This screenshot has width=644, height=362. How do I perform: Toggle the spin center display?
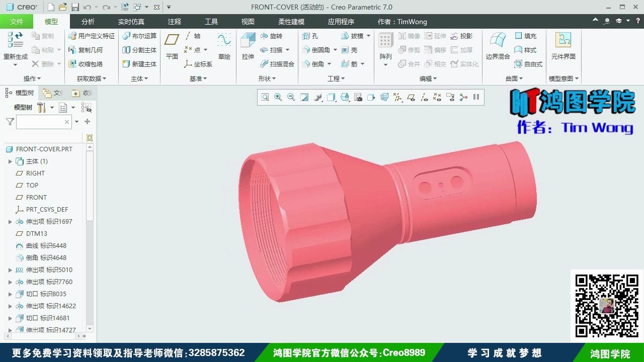click(463, 97)
